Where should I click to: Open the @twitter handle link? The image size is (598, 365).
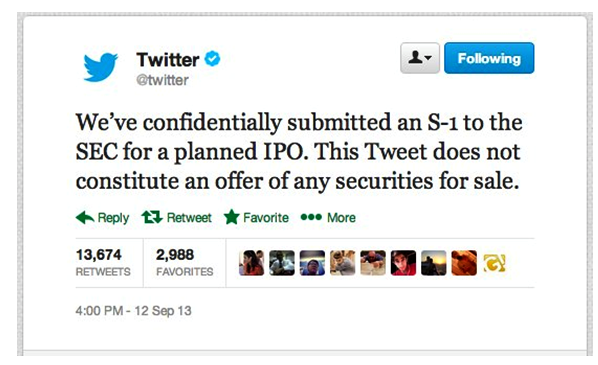pyautogui.click(x=162, y=80)
